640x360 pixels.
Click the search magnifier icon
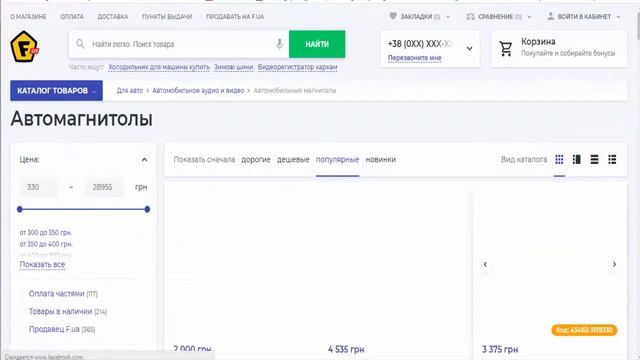tap(80, 44)
